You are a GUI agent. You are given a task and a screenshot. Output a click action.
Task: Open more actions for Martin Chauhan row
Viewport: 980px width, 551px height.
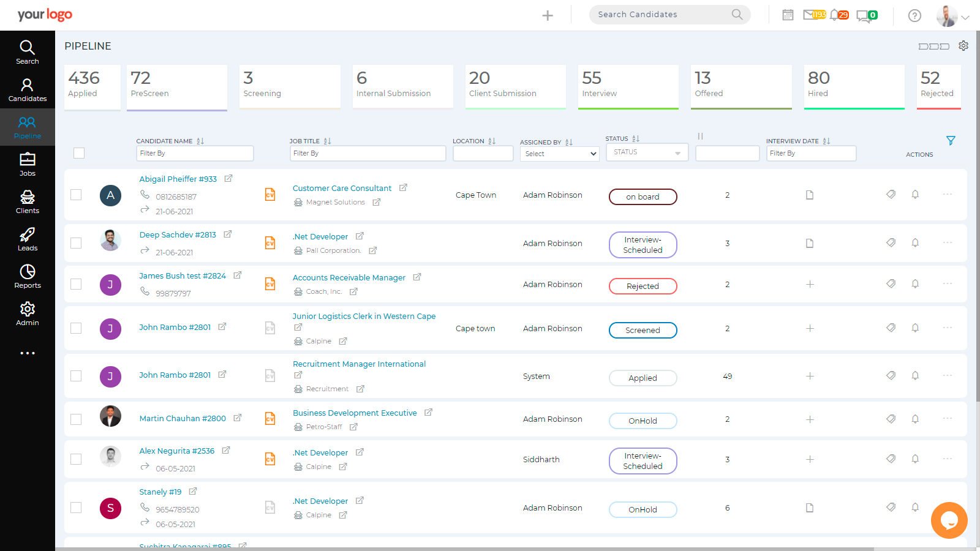coord(948,418)
